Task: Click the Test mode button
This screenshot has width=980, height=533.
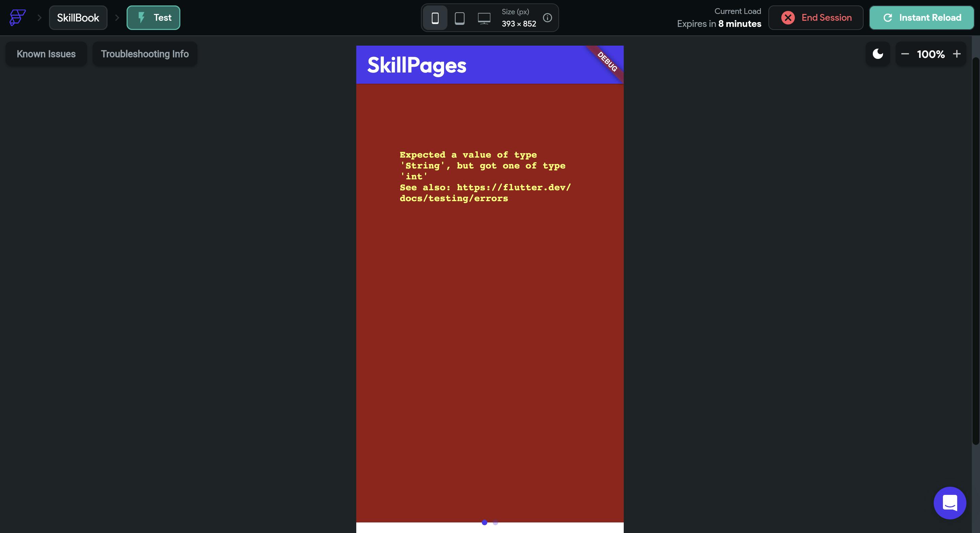Action: point(153,18)
